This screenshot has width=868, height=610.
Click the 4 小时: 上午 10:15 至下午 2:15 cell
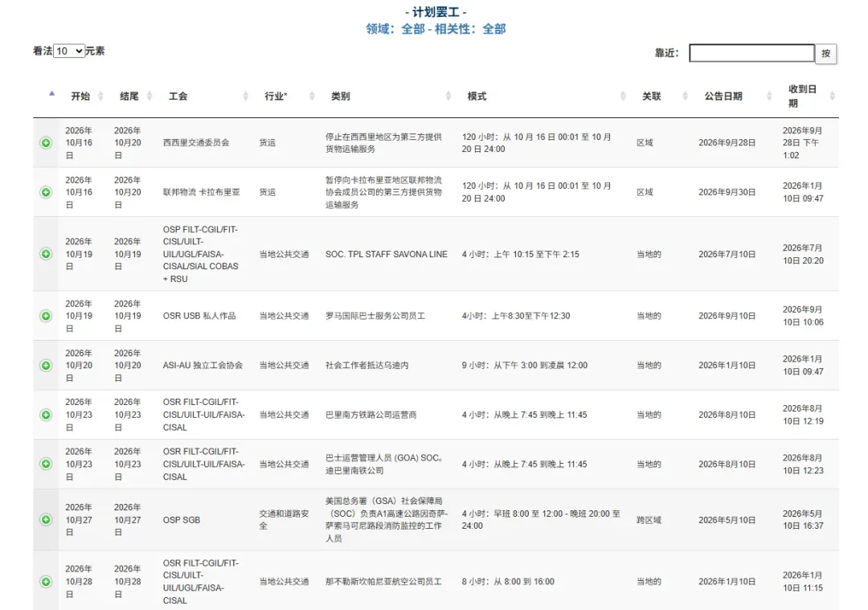click(x=520, y=254)
